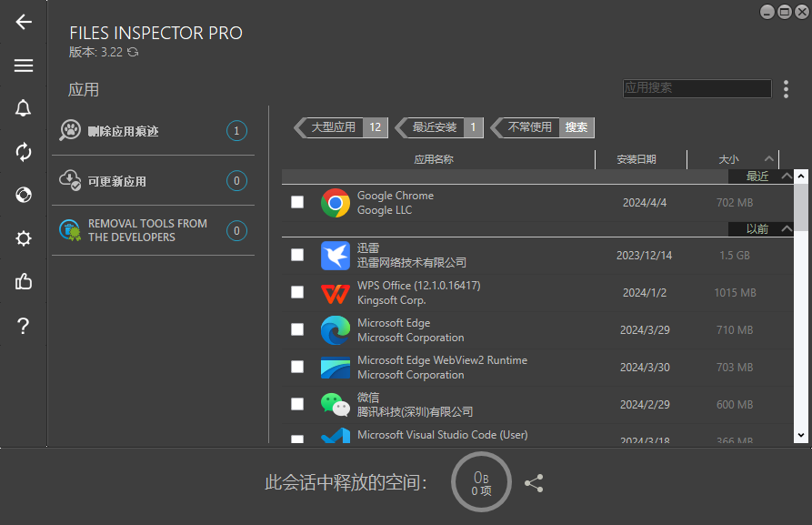
Task: Click the refresh cycle icon in sidebar
Action: click(x=24, y=152)
